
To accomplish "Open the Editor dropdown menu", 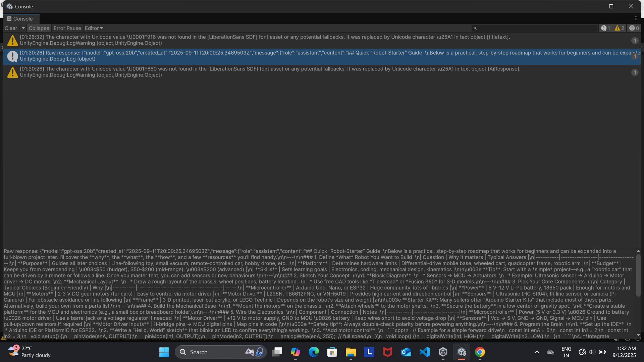I will pos(94,28).
